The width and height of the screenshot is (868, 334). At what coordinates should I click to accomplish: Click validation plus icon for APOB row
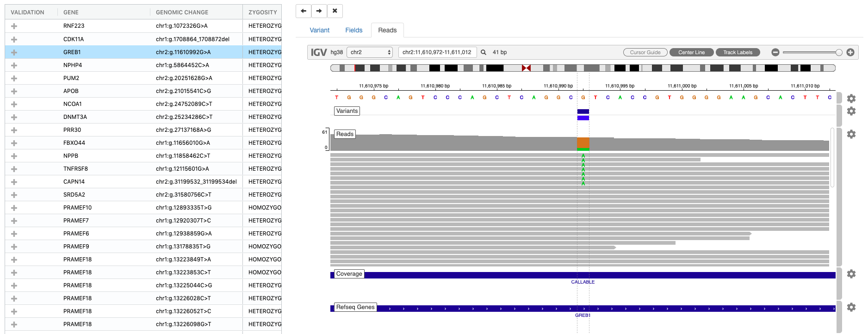[14, 91]
